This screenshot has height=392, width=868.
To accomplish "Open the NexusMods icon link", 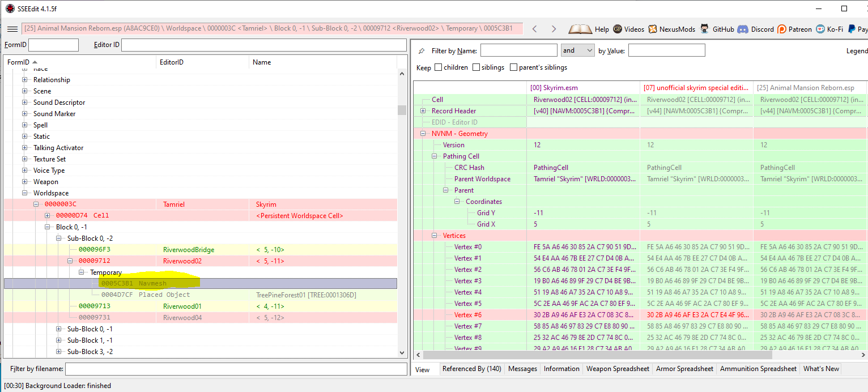I will coord(653,29).
